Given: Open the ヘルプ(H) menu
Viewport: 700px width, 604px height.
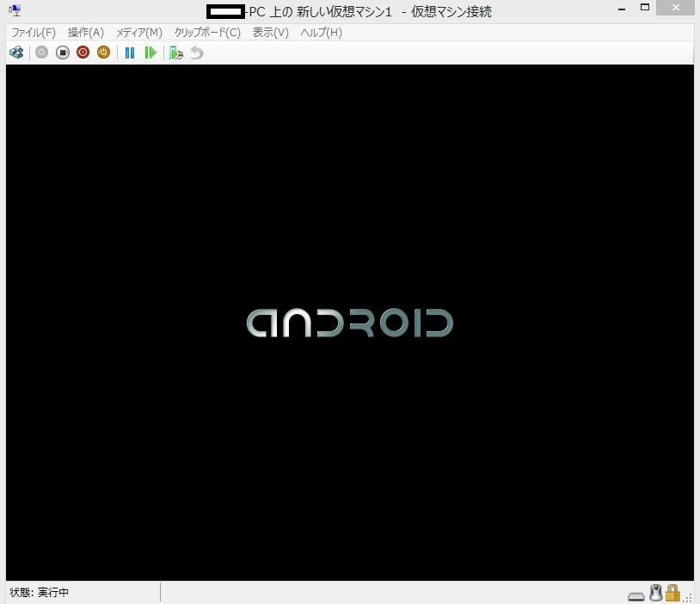Looking at the screenshot, I should click(321, 33).
